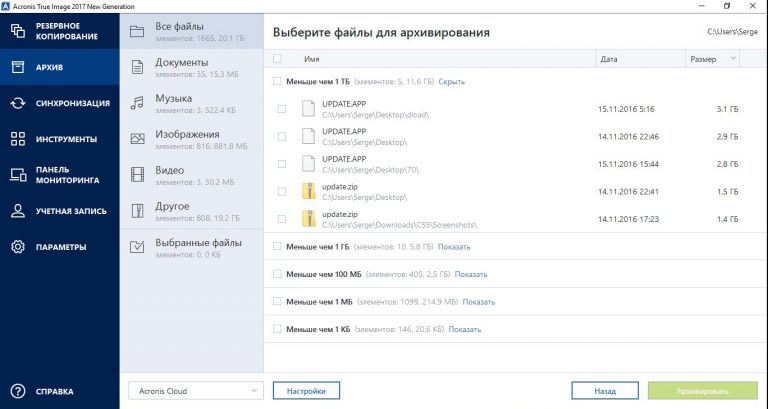Screen dimensions: 768x409
Task: Open the Help question mark icon
Action: pos(18,391)
